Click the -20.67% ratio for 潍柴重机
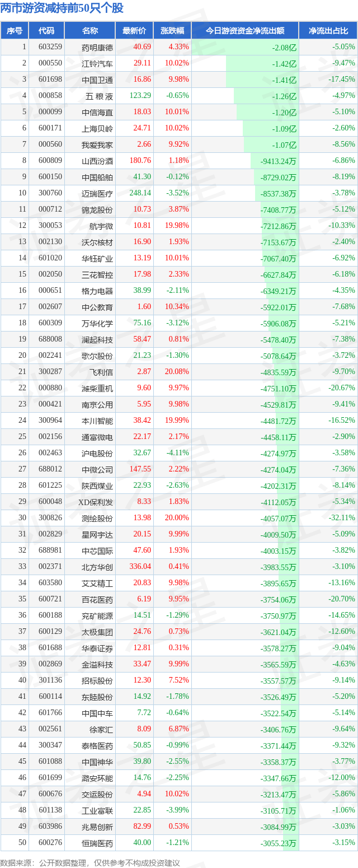This screenshot has height=868, width=358. click(x=342, y=388)
